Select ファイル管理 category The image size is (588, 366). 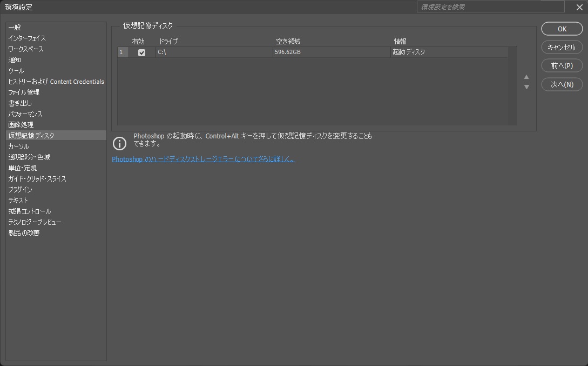point(56,92)
